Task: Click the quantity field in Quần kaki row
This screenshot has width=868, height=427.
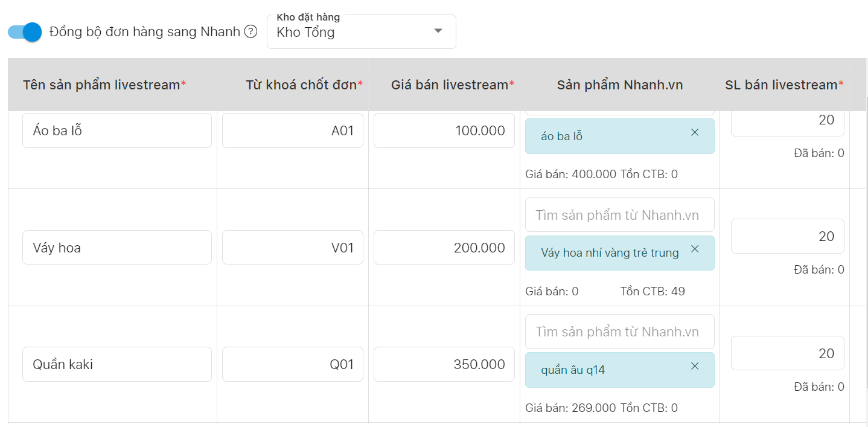Action: (x=787, y=353)
